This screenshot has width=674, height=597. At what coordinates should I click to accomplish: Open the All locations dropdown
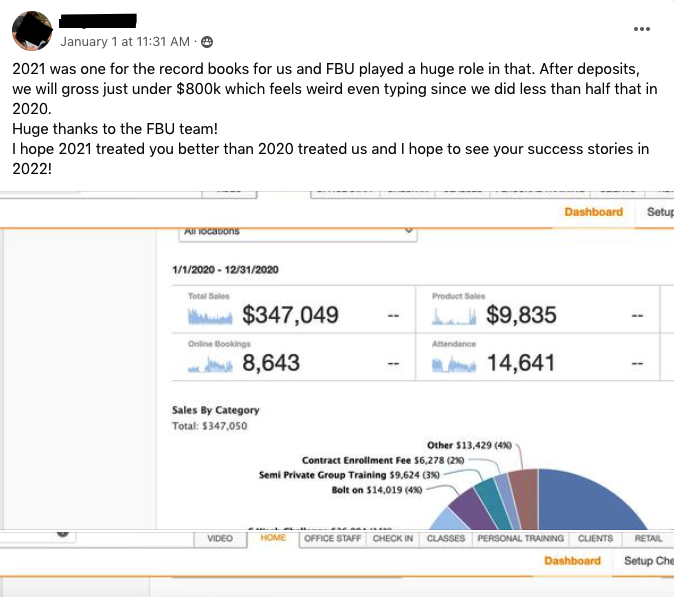297,234
